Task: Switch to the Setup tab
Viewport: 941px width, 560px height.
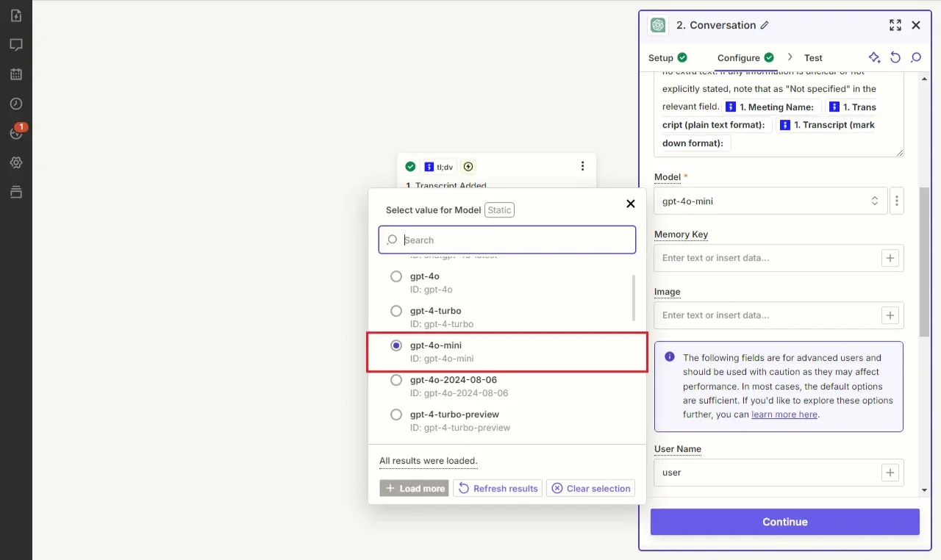Action: tap(668, 57)
